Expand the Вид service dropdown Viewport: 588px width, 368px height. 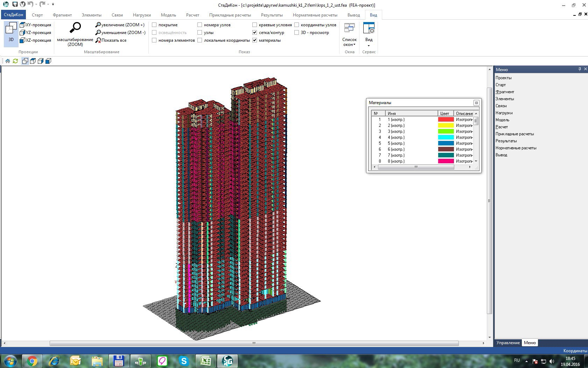(369, 35)
